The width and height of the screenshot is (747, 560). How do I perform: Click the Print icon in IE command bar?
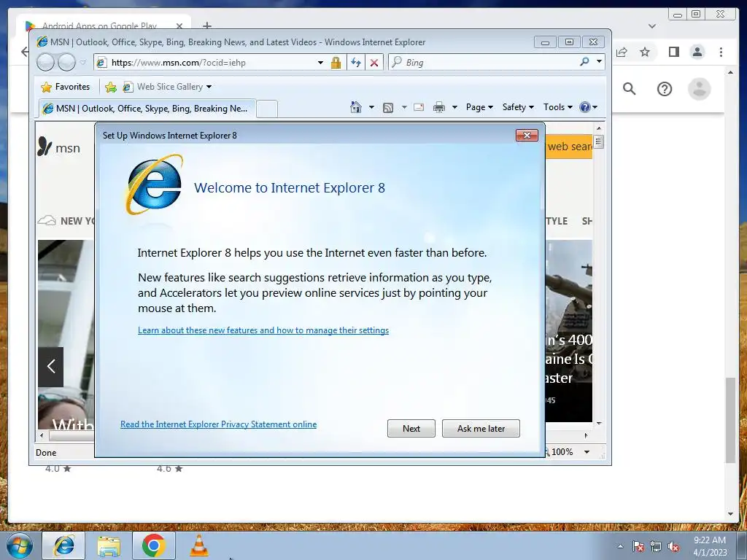(438, 108)
